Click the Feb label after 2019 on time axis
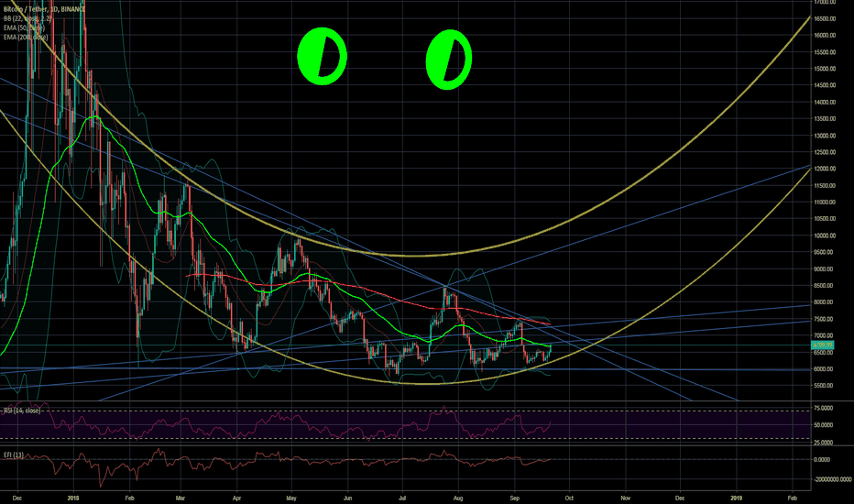This screenshot has width=854, height=504. 793,498
